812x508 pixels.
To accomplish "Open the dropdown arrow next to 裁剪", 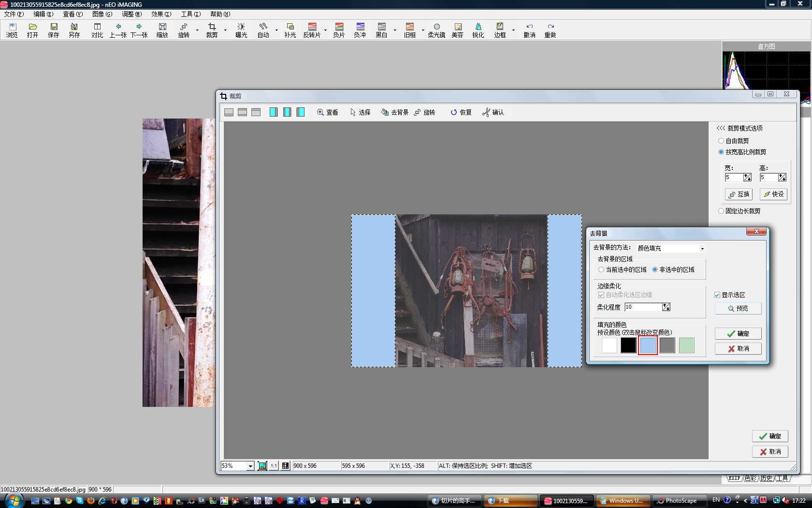I will click(x=225, y=30).
